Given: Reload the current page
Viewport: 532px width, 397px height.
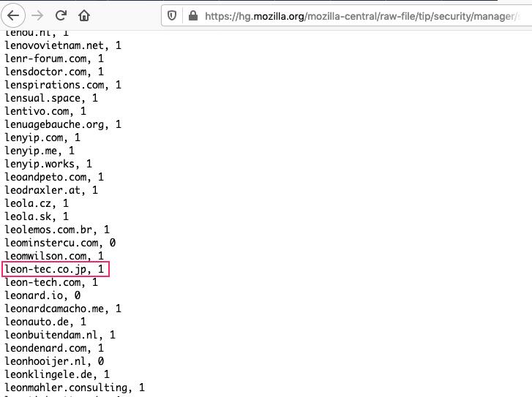Looking at the screenshot, I should (61, 15).
